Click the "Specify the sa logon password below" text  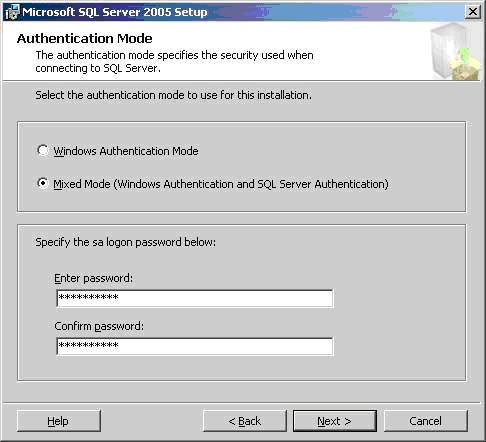tap(126, 242)
